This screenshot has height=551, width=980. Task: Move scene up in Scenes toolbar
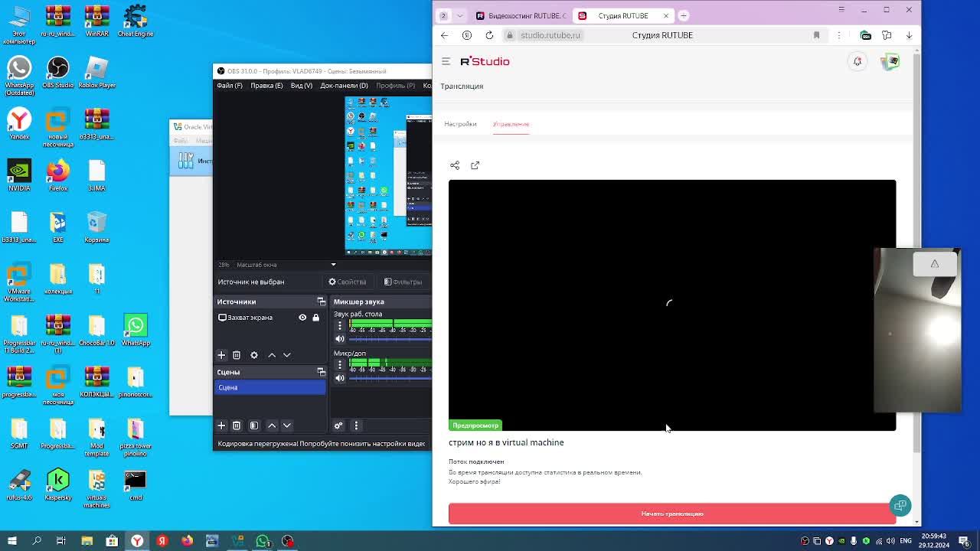(272, 425)
